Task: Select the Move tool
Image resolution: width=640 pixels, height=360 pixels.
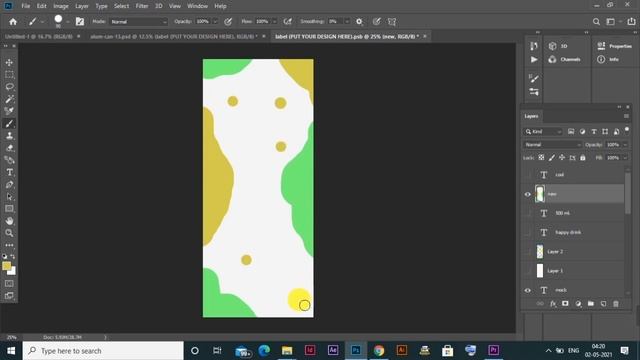Action: coord(9,62)
